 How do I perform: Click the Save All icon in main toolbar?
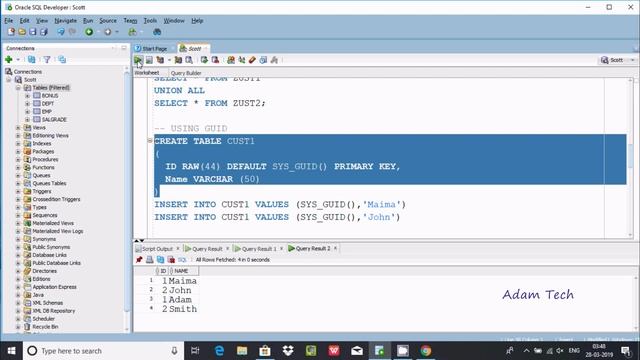[44, 32]
